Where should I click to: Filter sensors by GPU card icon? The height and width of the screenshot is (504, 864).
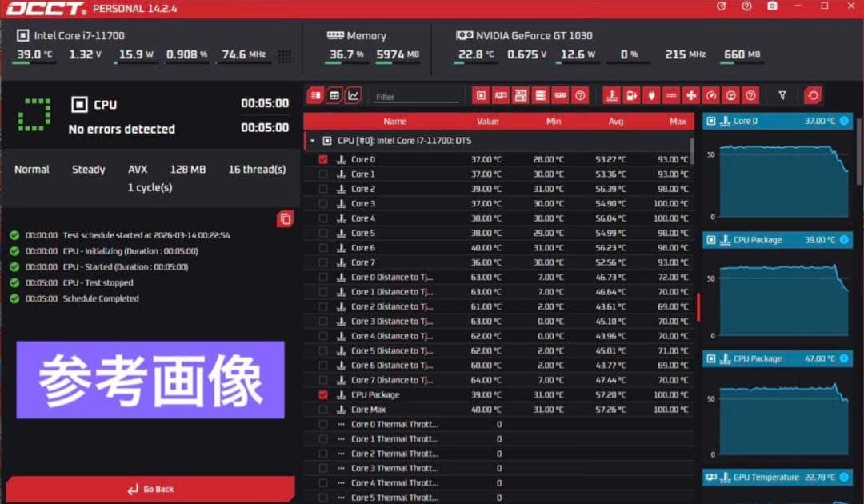501,96
